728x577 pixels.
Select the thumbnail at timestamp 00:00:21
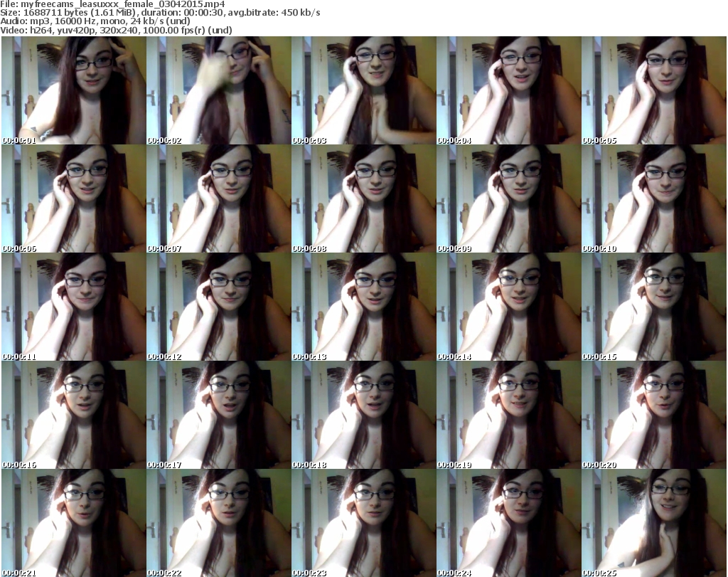(74, 522)
